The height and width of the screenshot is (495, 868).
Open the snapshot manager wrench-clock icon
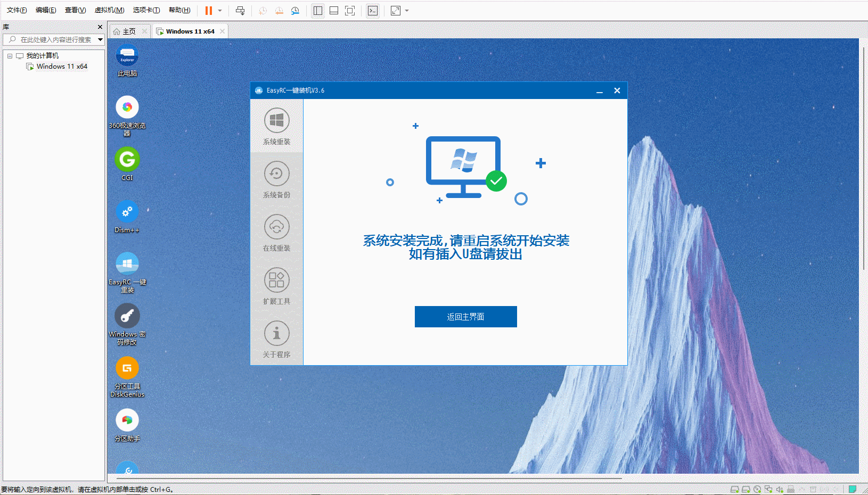point(295,11)
